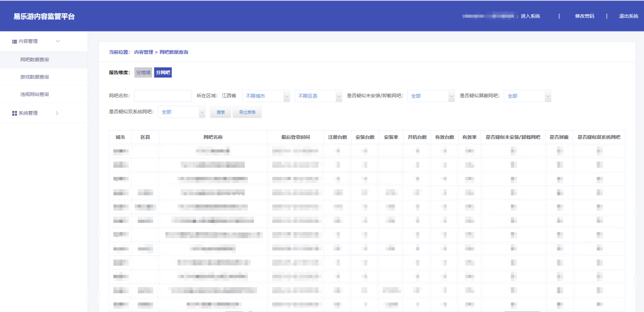
Task: Open the 是否疑似双系统网吧 dropdown
Action: [x=181, y=112]
